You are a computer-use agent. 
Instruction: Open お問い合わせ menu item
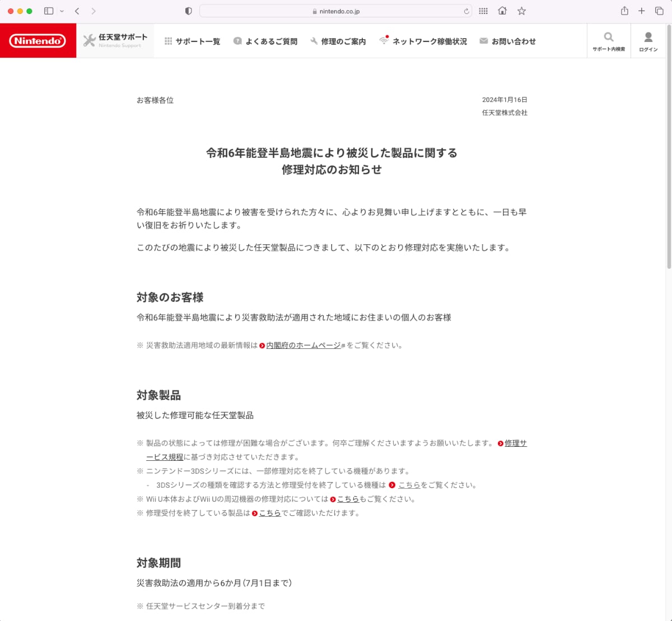pos(507,41)
